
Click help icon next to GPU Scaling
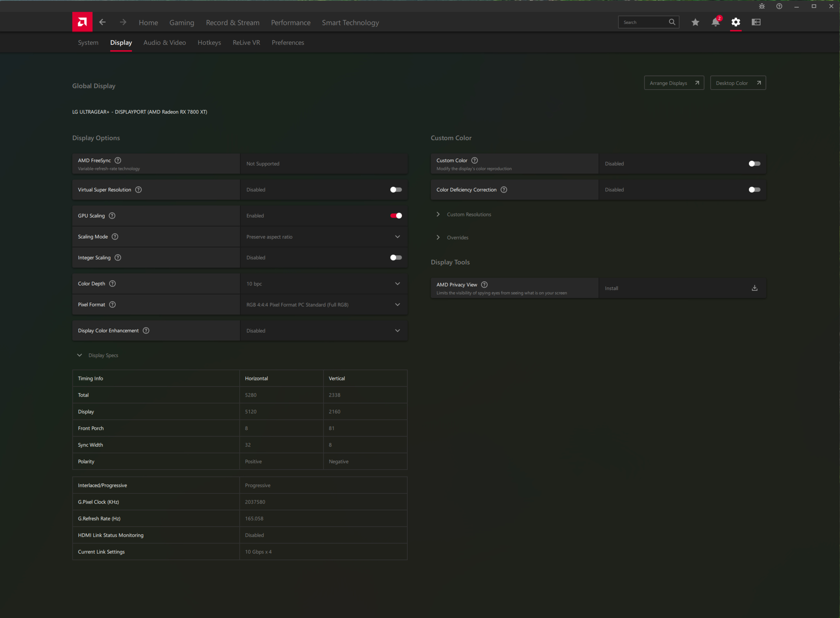112,216
